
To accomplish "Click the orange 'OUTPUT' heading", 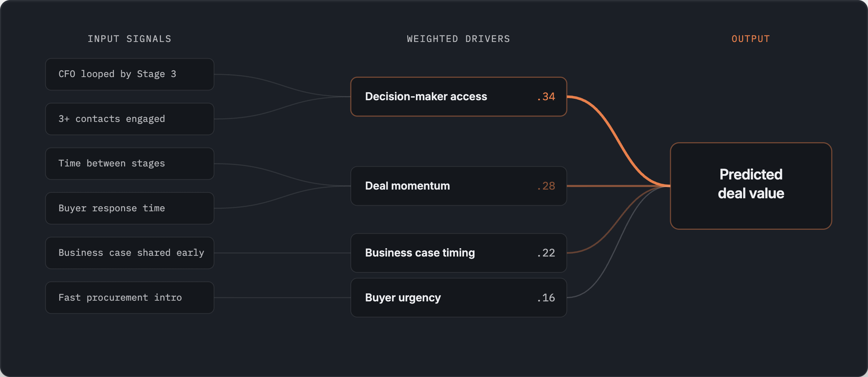I will [751, 39].
